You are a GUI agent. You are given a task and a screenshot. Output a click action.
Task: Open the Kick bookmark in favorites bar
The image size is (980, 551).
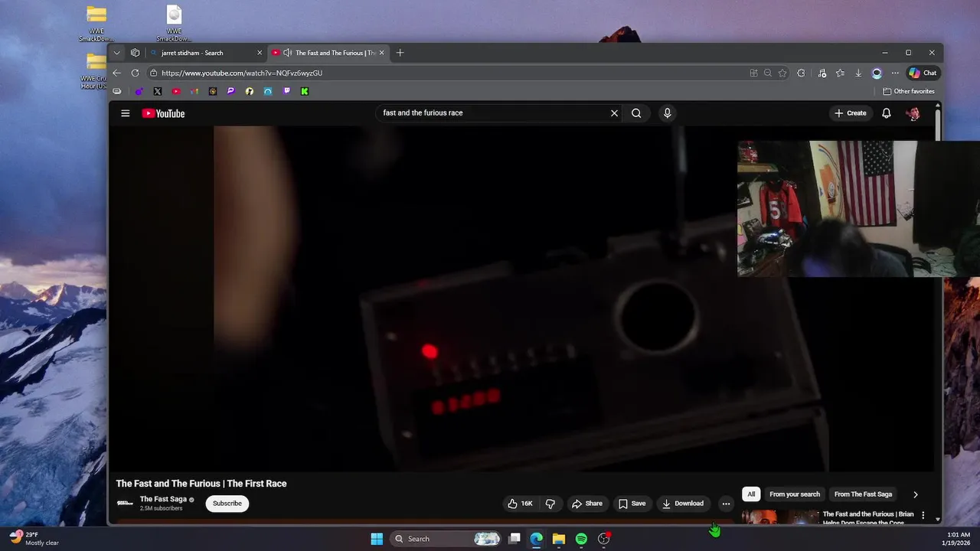(x=305, y=91)
